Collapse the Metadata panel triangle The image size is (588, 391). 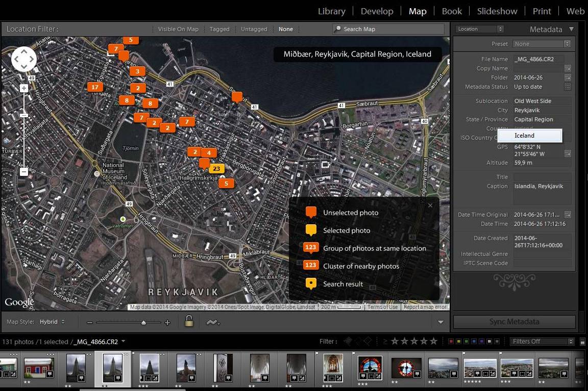point(572,29)
